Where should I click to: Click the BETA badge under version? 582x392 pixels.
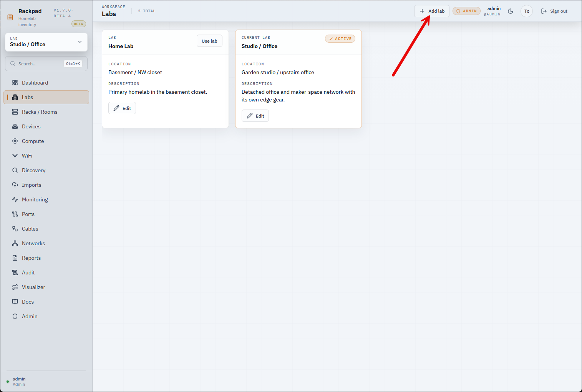pos(78,24)
